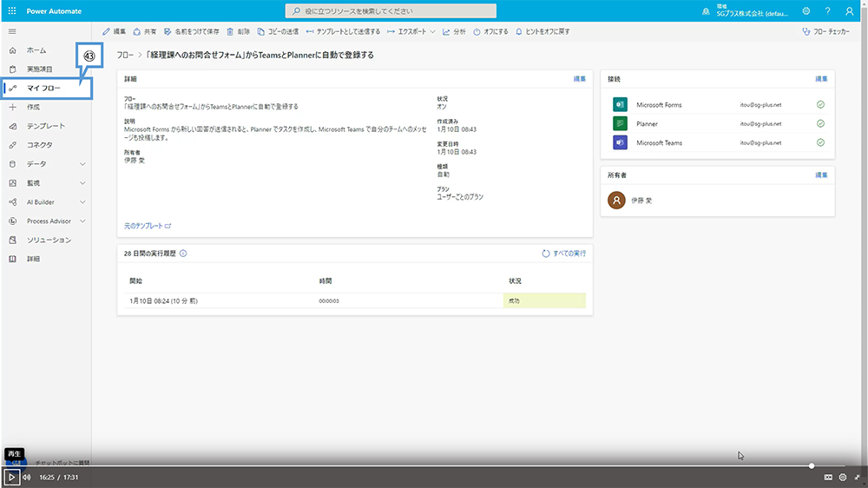Play the video with the play button
The image size is (868, 488).
tap(11, 477)
